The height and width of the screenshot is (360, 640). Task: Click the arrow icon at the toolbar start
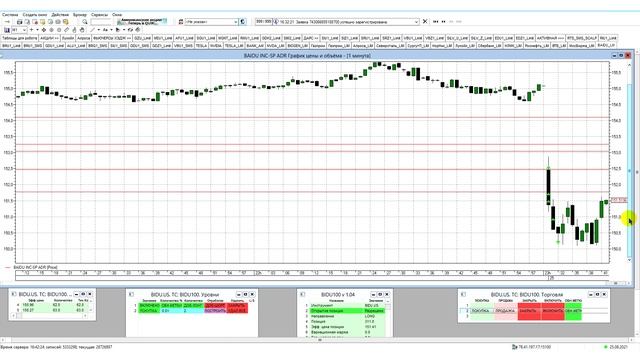(7, 22)
